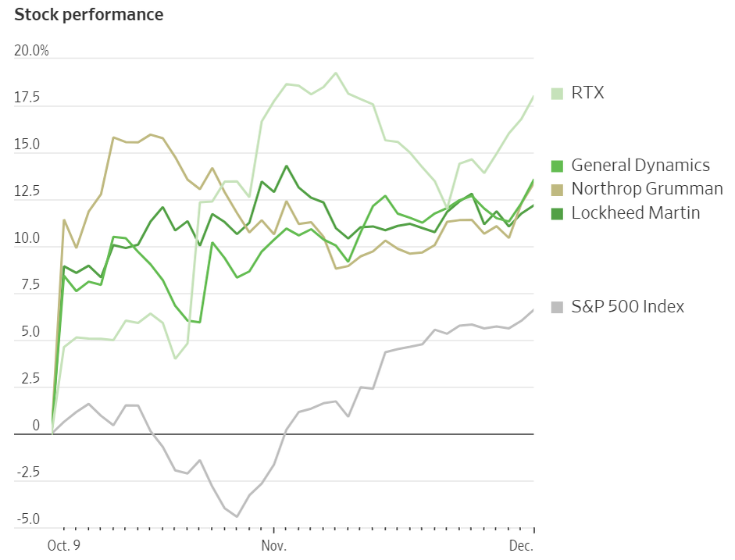Click the RTX legend color swatch
735x560 pixels.
(557, 94)
